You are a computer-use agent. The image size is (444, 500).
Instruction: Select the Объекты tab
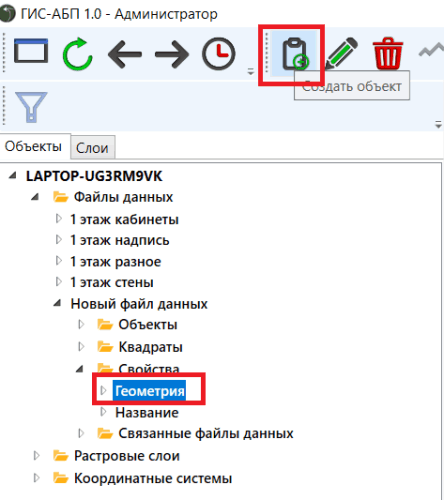tap(33, 146)
